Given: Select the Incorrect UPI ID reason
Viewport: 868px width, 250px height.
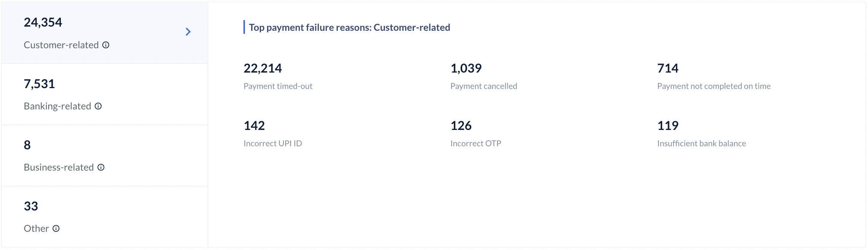Looking at the screenshot, I should pyautogui.click(x=273, y=144).
